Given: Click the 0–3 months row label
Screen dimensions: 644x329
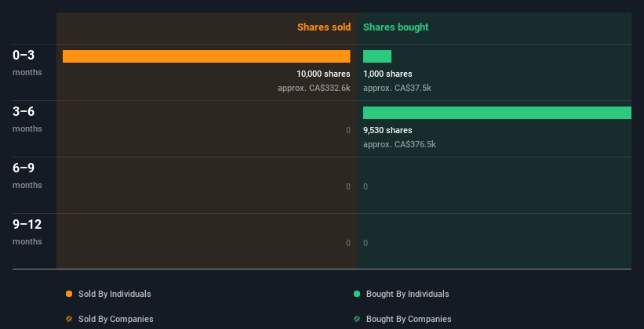Looking at the screenshot, I should [27, 63].
